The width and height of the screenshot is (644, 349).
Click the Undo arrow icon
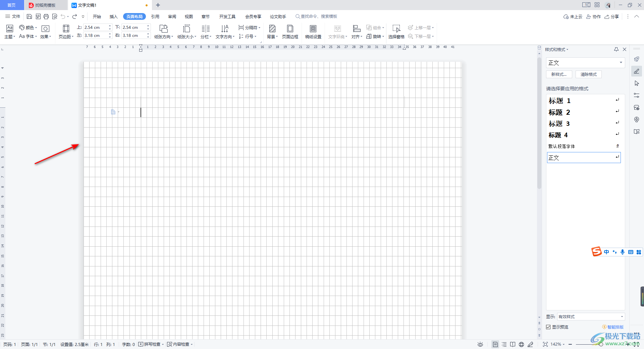coord(63,16)
